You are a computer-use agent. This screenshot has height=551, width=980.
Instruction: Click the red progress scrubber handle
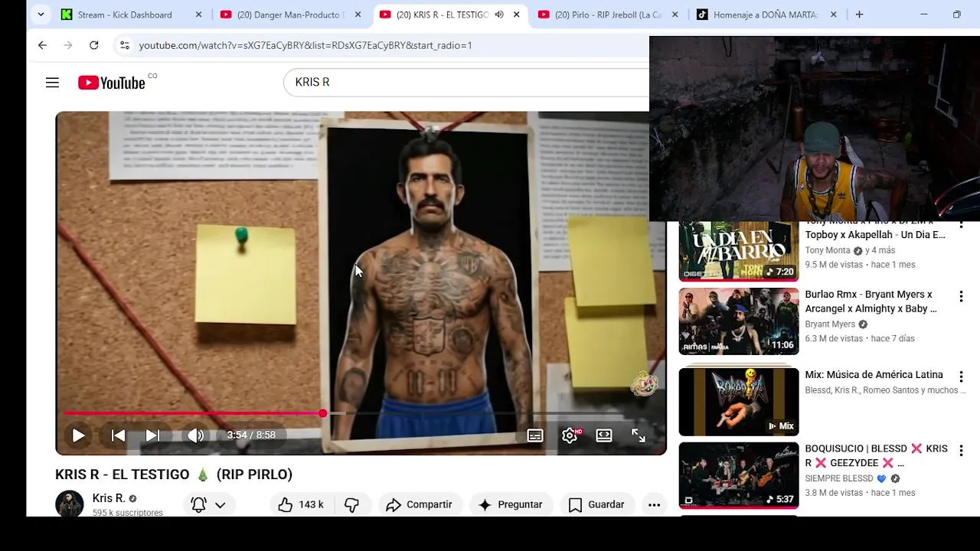(x=322, y=413)
